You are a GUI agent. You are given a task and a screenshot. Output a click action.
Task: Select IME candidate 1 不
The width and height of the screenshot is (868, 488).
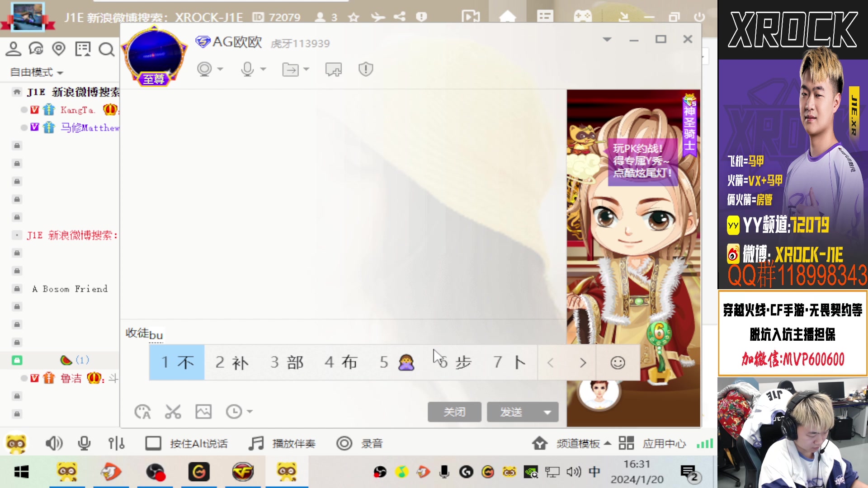tap(177, 362)
